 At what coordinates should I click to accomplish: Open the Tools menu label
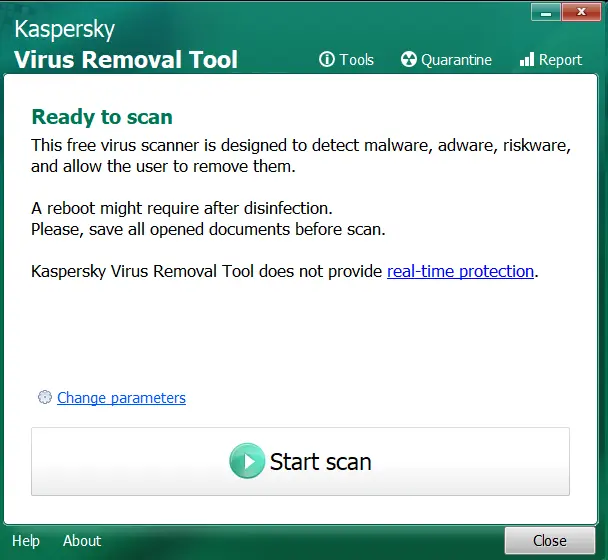[357, 60]
